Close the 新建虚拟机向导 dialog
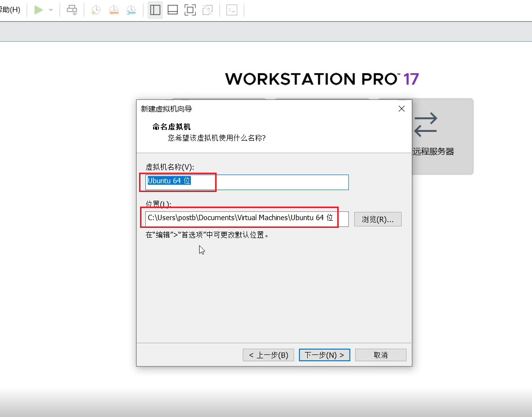The image size is (532, 417). (402, 109)
